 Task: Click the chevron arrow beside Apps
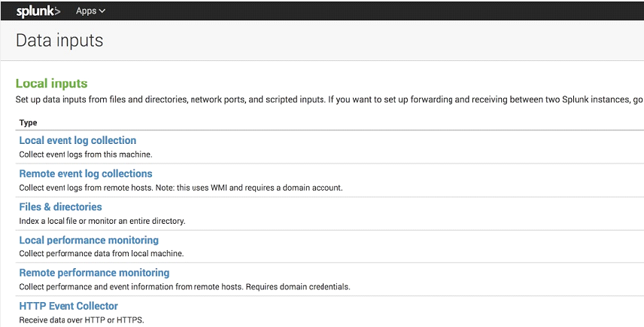102,11
